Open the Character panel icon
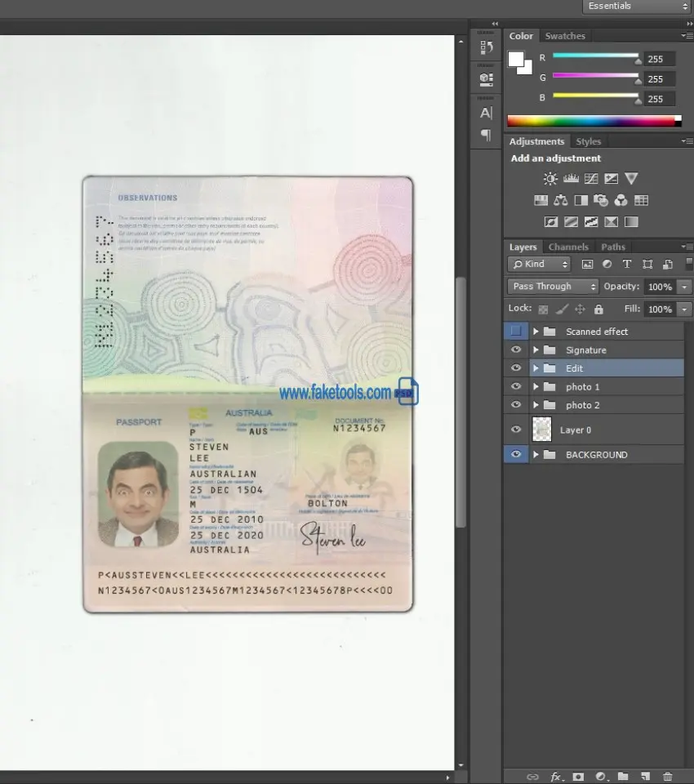This screenshot has width=694, height=784. [486, 113]
